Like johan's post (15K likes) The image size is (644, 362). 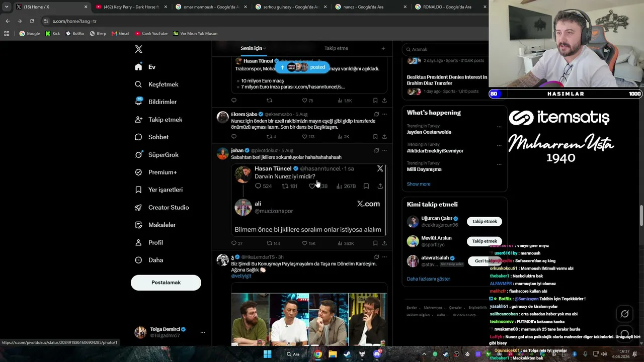point(308,243)
